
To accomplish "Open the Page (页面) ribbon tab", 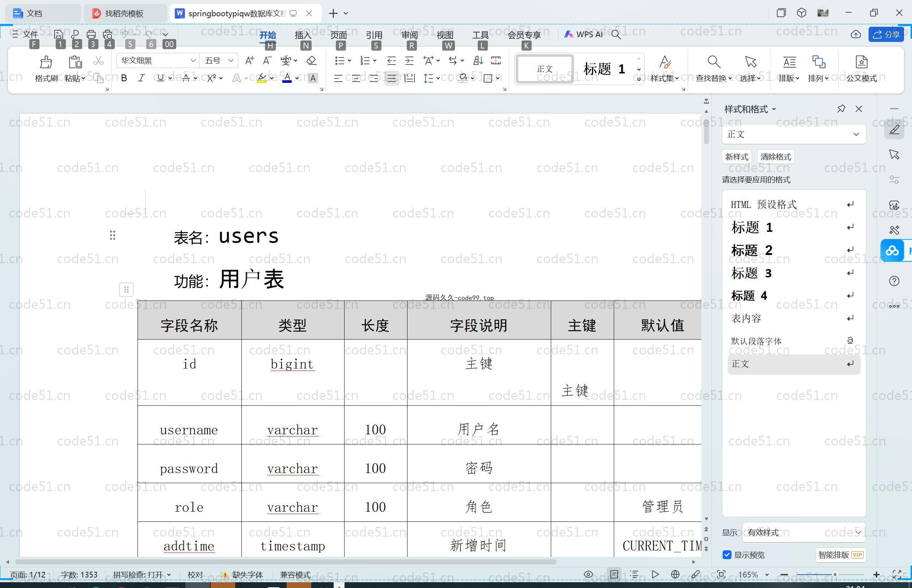I will [338, 34].
